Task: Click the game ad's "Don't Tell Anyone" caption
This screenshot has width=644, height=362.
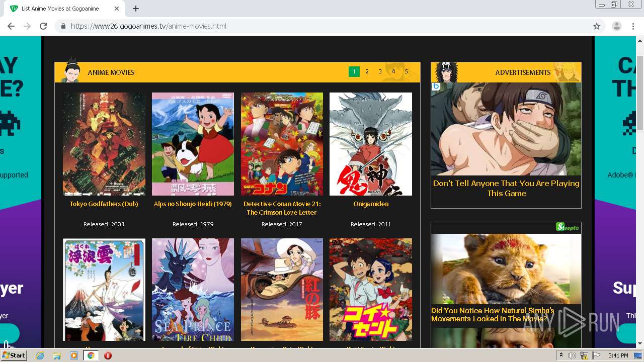Action: pos(506,188)
